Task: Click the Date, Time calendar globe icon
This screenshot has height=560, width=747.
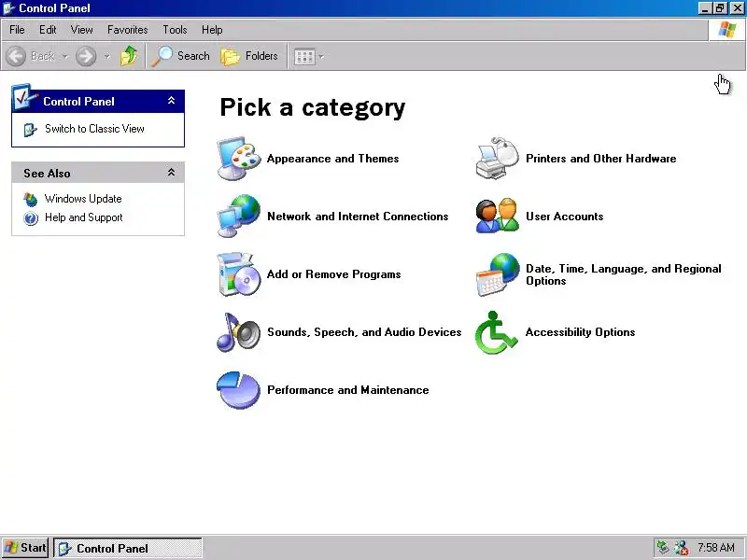Action: [498, 274]
